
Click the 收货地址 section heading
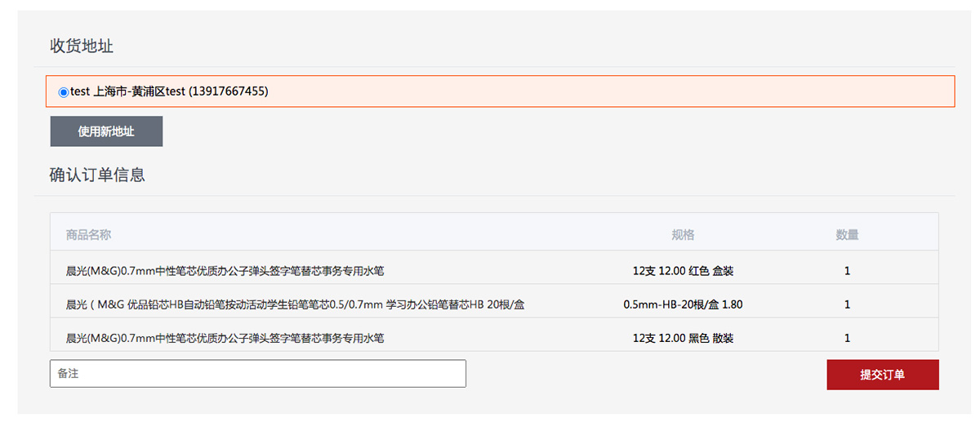(82, 47)
